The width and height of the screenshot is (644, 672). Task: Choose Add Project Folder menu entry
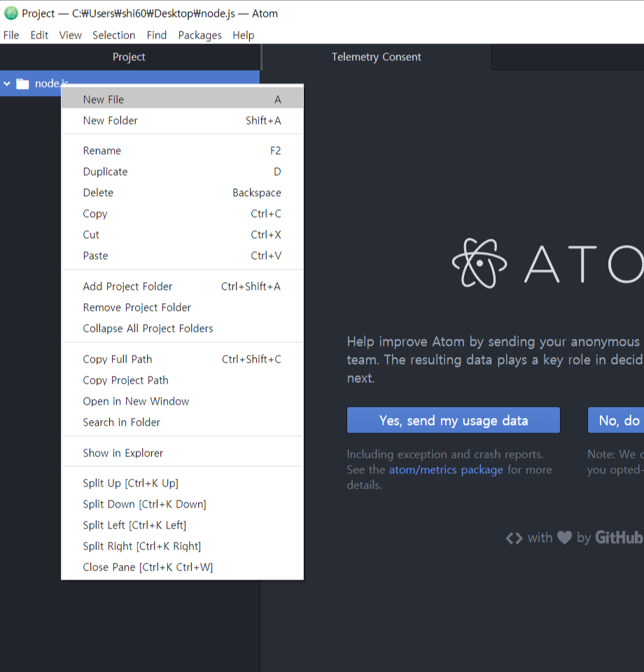(x=182, y=286)
